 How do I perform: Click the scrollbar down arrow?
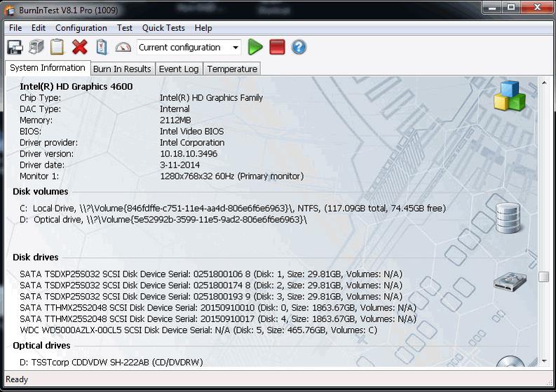(544, 361)
